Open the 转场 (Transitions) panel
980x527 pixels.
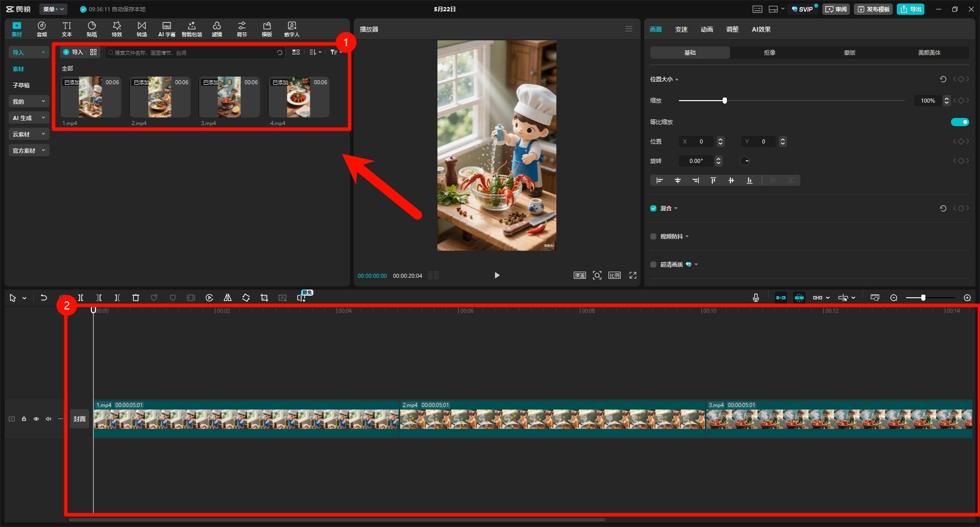point(141,29)
